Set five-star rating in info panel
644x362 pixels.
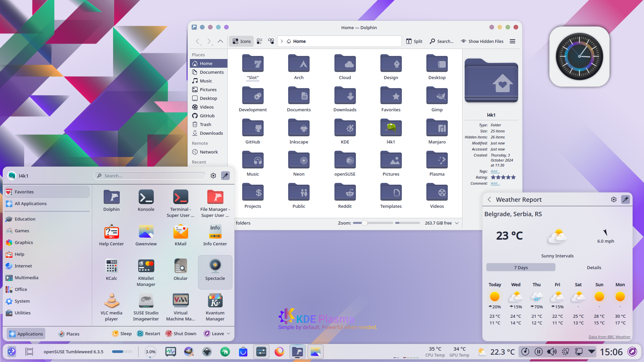(x=513, y=177)
